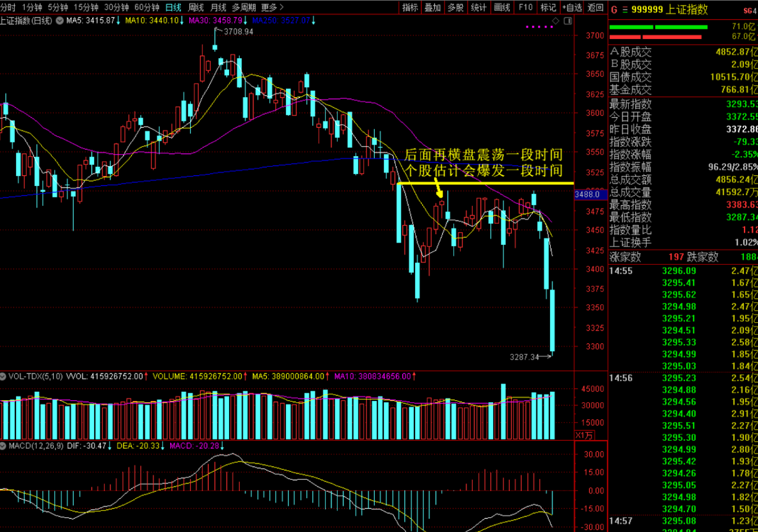Click the green list icon before 999999
This screenshot has height=532, width=758.
click(x=625, y=10)
